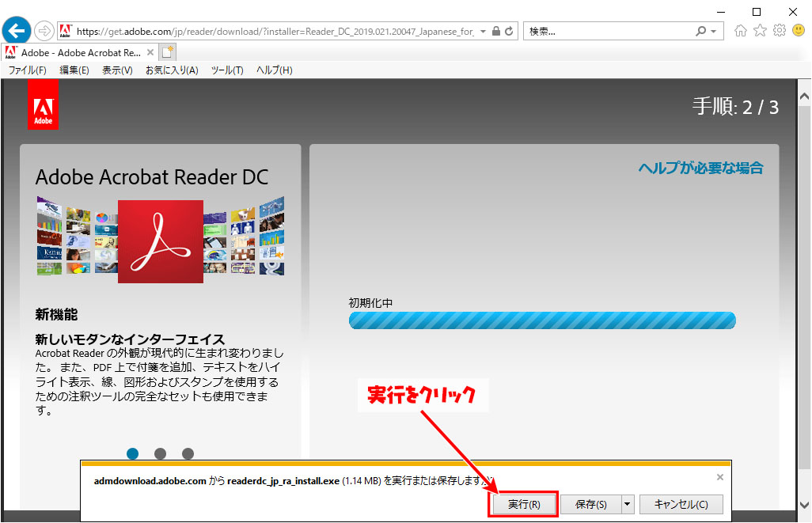Screen dimensions: 812x523
Task: Click the smiley feedback icon
Action: pos(799,31)
